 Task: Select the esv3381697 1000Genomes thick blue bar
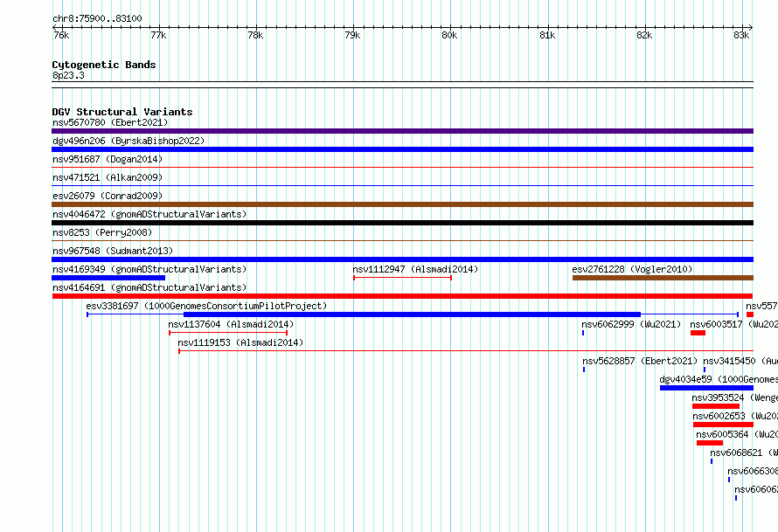coord(412,314)
